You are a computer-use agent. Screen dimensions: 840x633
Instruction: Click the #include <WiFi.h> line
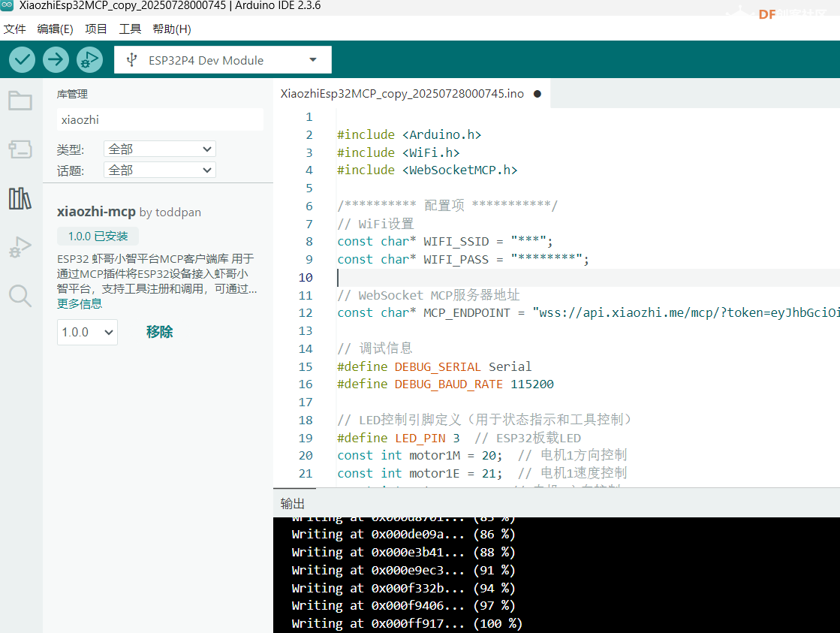coord(398,152)
